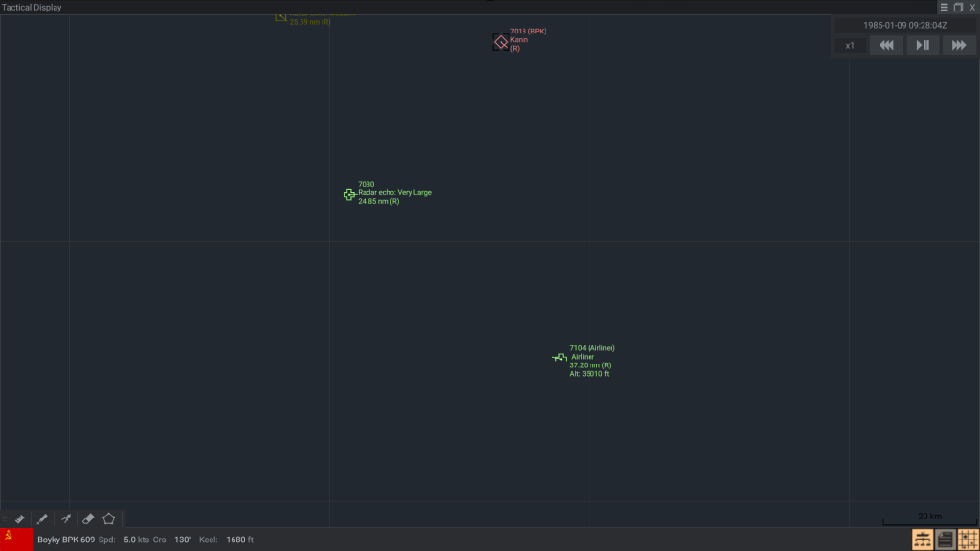This screenshot has width=980, height=551.
Task: Select the polygon area tool
Action: (109, 518)
